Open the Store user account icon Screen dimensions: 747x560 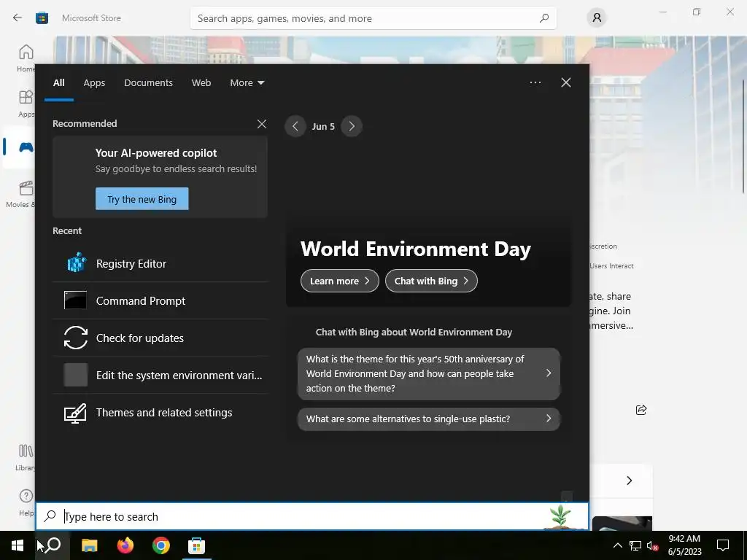click(x=597, y=18)
